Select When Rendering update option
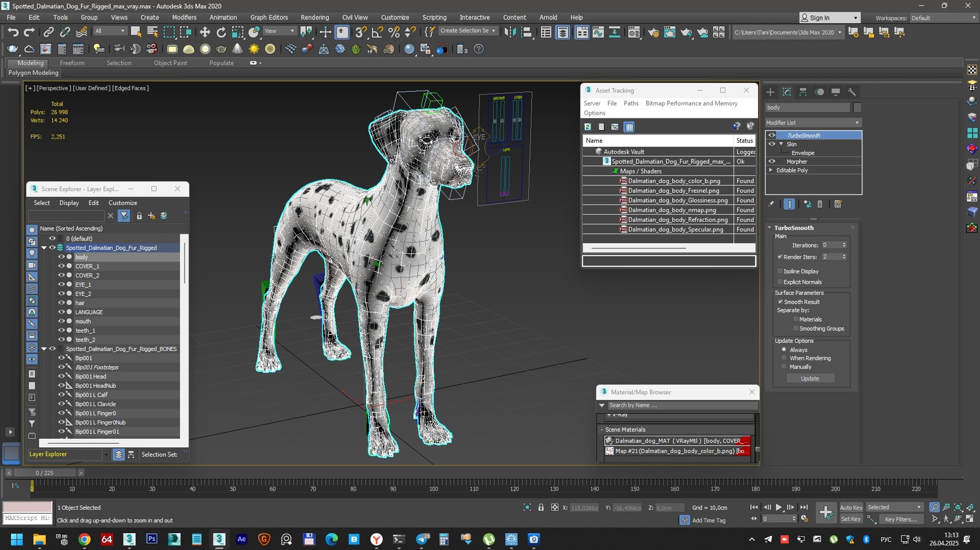The width and height of the screenshot is (980, 550). click(x=784, y=358)
